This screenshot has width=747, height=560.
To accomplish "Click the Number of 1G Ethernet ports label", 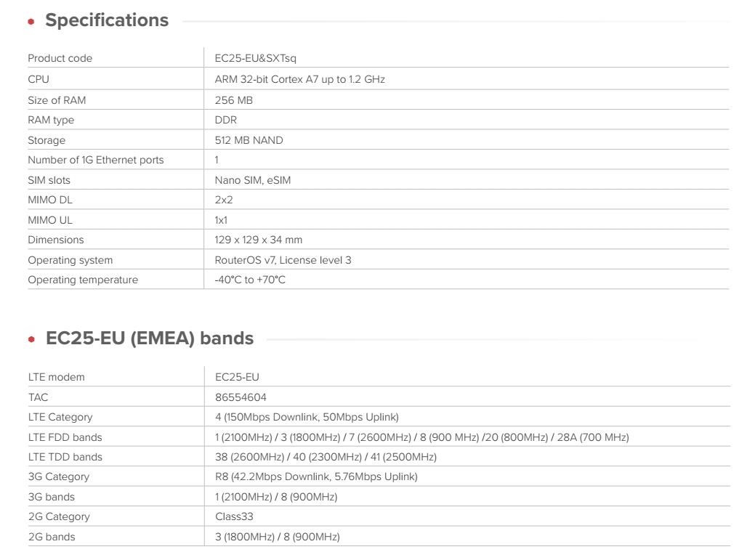I will coord(96,160).
